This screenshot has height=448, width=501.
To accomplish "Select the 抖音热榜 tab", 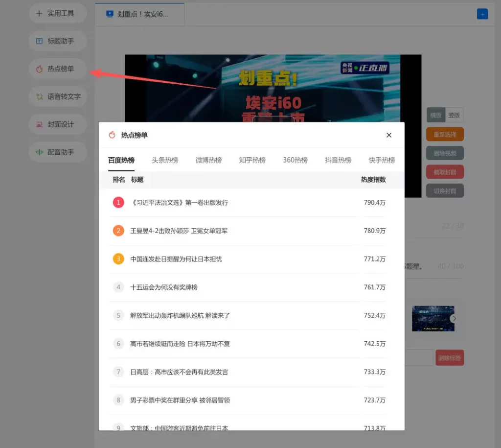I will (x=338, y=160).
